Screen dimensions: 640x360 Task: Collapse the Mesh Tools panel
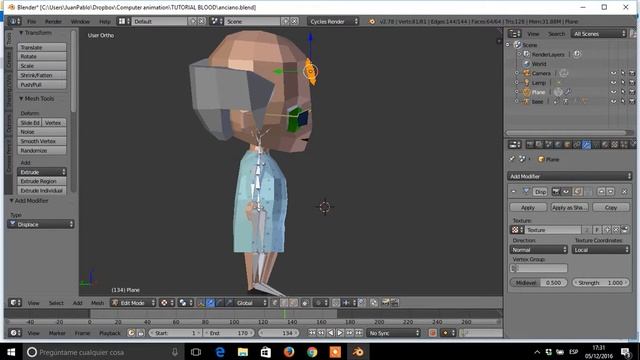tap(21, 99)
